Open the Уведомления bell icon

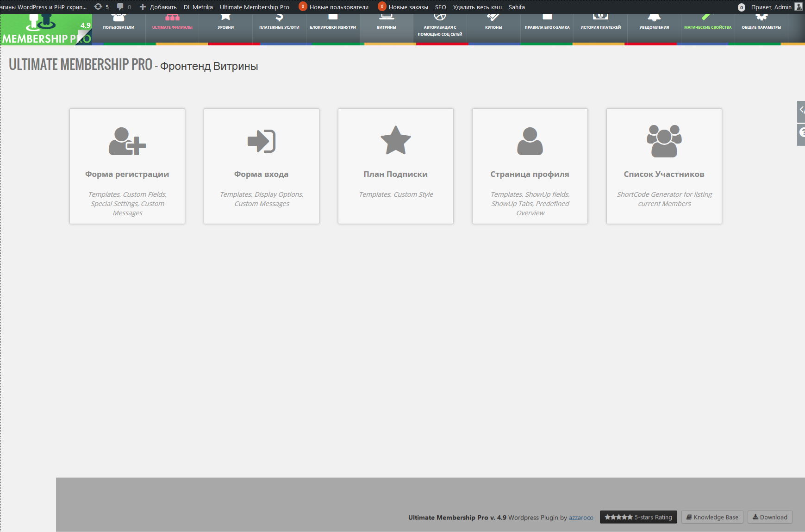point(654,18)
